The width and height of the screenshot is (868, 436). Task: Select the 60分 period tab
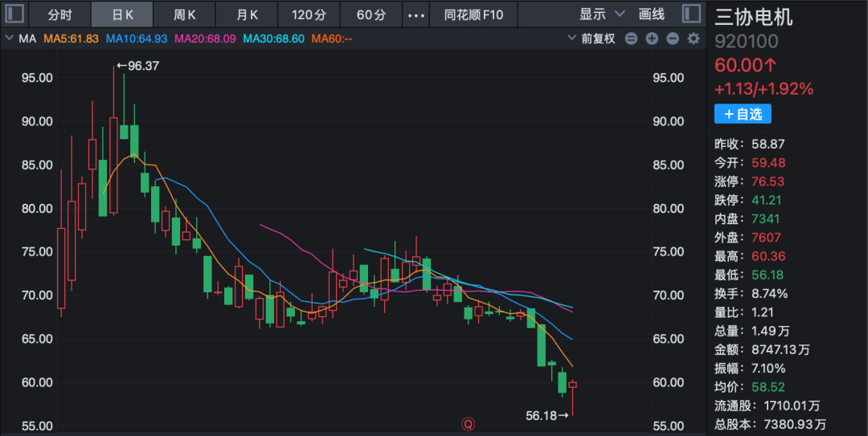[371, 14]
